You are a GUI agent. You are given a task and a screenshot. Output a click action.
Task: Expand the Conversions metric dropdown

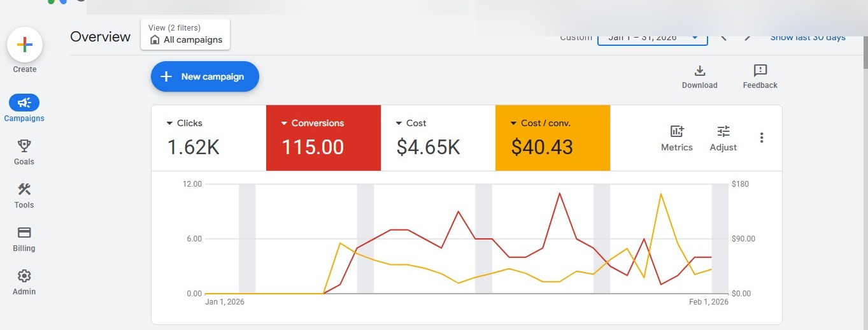pyautogui.click(x=284, y=123)
